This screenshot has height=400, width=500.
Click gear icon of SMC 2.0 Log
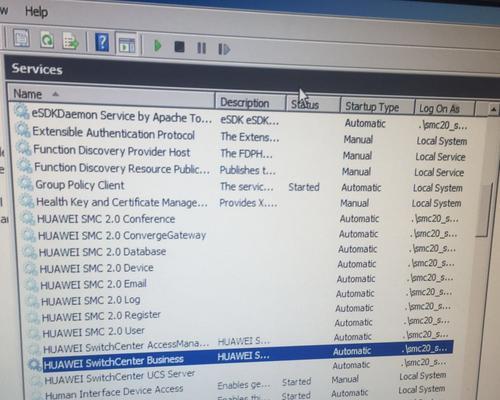(x=33, y=302)
